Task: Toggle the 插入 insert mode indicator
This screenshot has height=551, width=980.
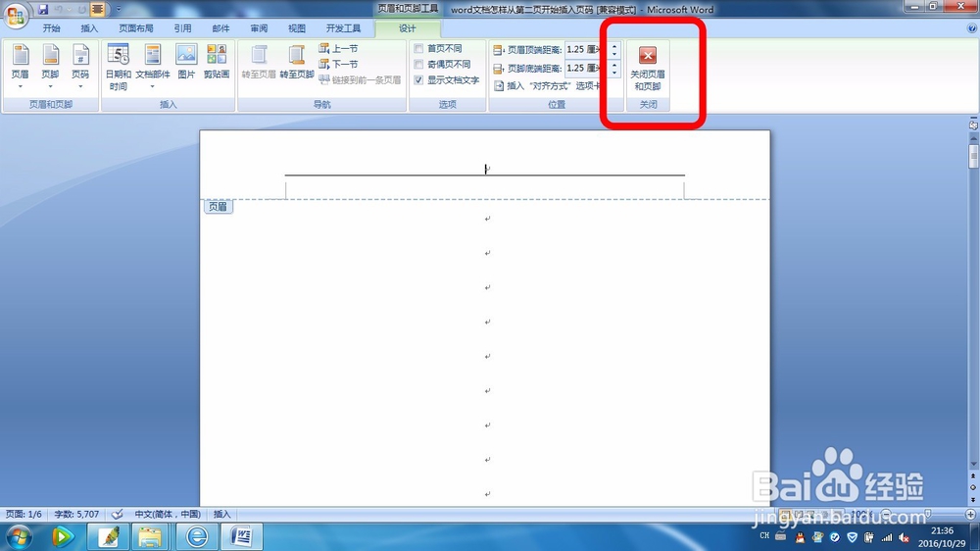Action: click(221, 514)
